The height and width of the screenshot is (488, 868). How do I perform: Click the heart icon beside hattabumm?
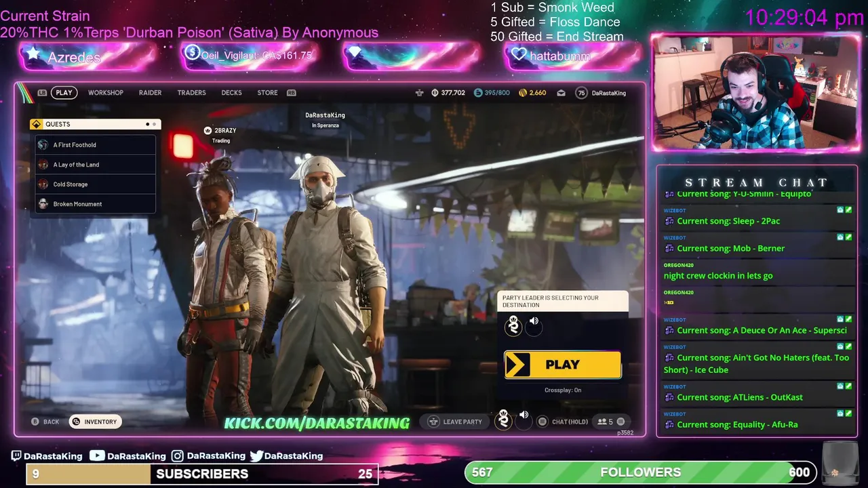click(x=519, y=54)
